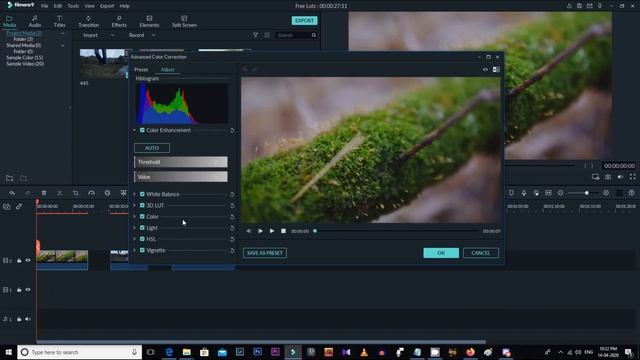
Task: Zoom in timeline with plus icon
Action: coord(606,193)
